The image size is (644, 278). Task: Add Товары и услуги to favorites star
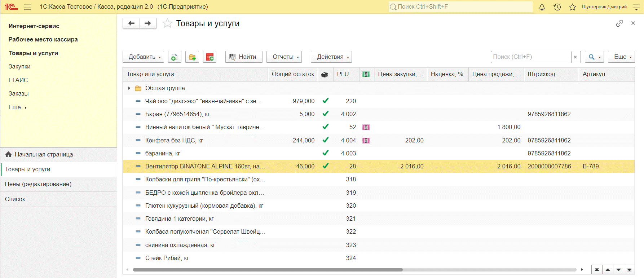167,23
